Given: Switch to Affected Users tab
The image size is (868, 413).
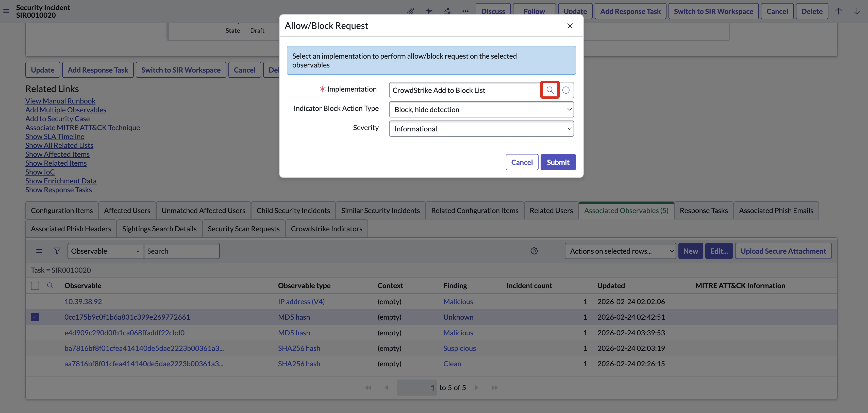Looking at the screenshot, I should coord(127,211).
